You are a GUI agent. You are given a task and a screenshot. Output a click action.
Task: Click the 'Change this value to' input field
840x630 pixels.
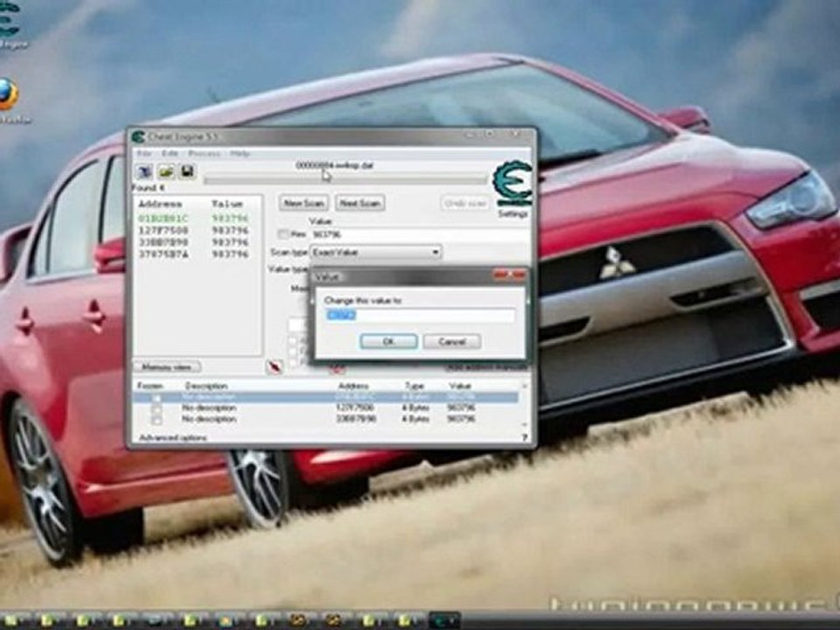420,316
